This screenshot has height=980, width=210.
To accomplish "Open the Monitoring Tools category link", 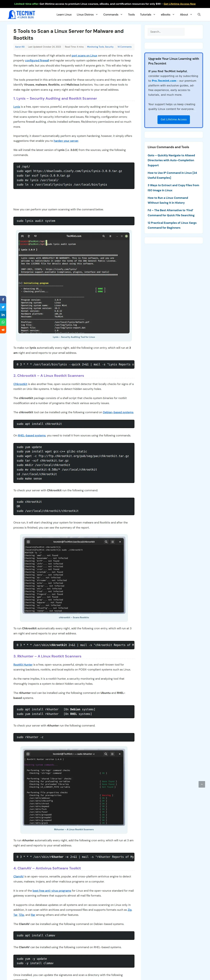I will click(95, 47).
